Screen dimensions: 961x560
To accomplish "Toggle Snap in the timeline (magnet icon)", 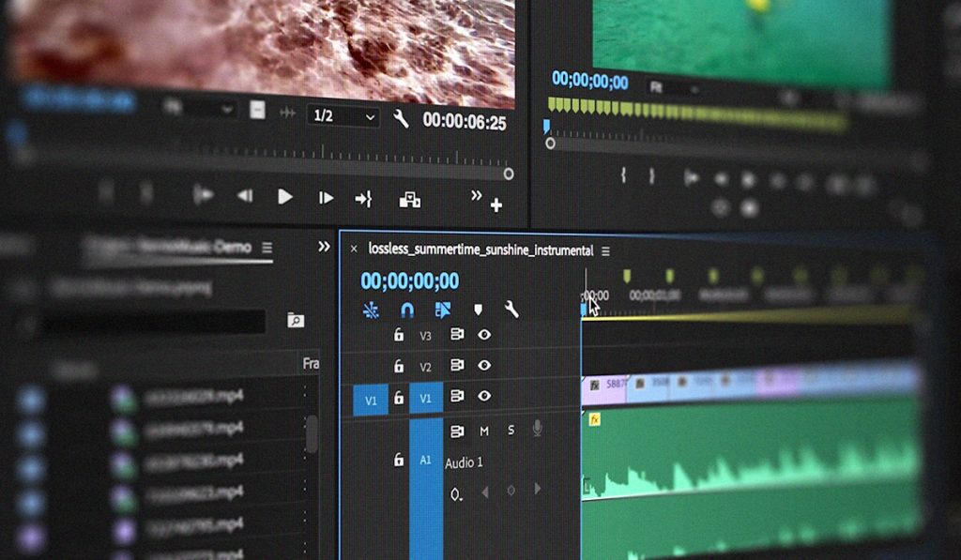I will click(x=406, y=310).
